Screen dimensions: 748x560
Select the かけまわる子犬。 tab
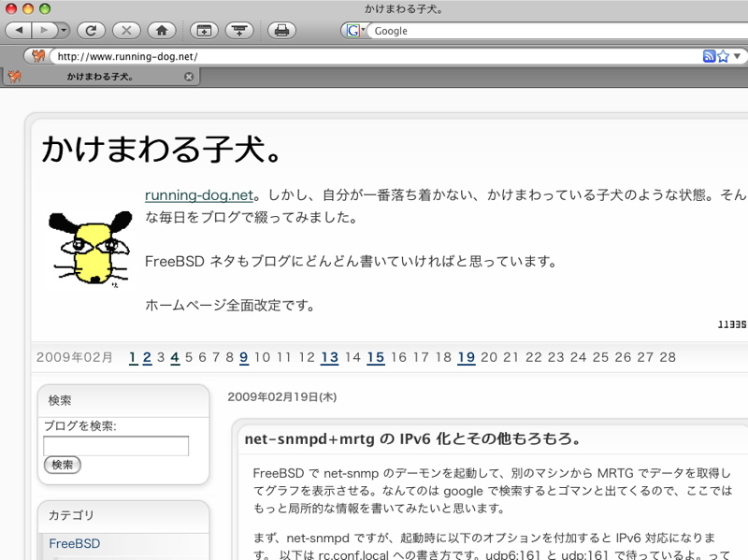coord(100,77)
